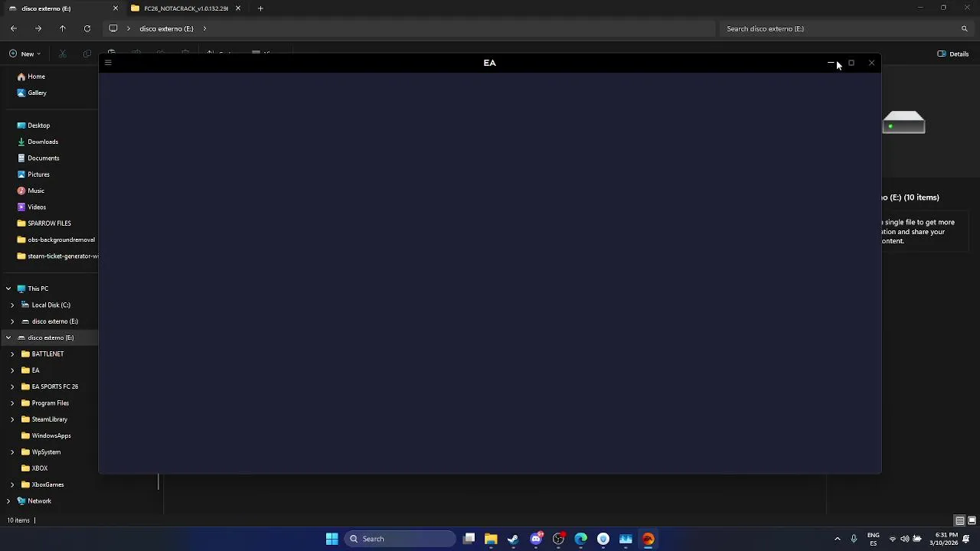Viewport: 980px width, 551px height.
Task: Switch to large thumbnails view
Action: point(972,520)
